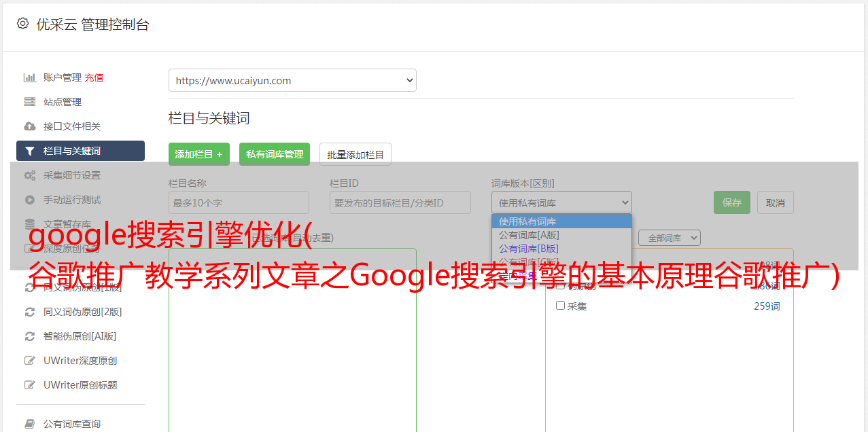Choose 公有词库[A版] option

pos(561,234)
